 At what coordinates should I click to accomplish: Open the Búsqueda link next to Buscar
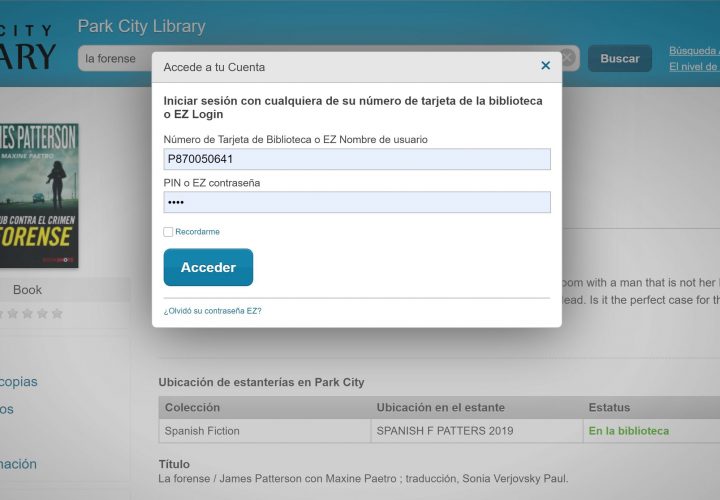pyautogui.click(x=693, y=50)
